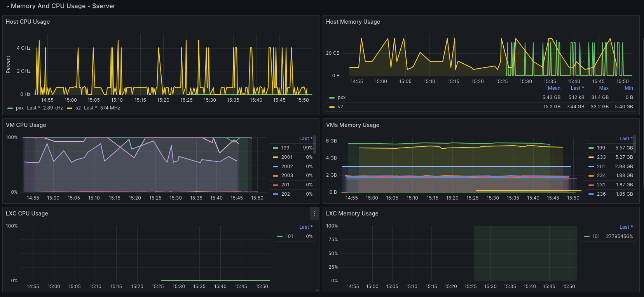The height and width of the screenshot is (297, 644).
Task: Click the 5.57 GB value for VM 199
Action: [624, 148]
